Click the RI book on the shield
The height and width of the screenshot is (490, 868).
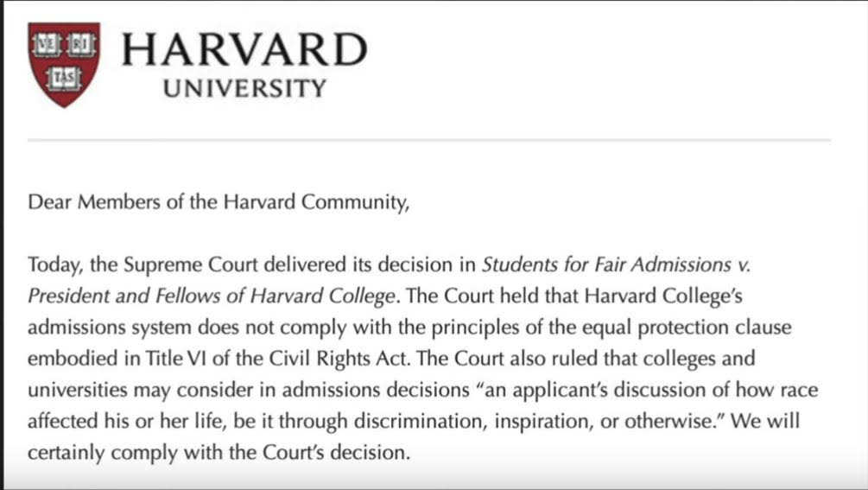pos(81,46)
